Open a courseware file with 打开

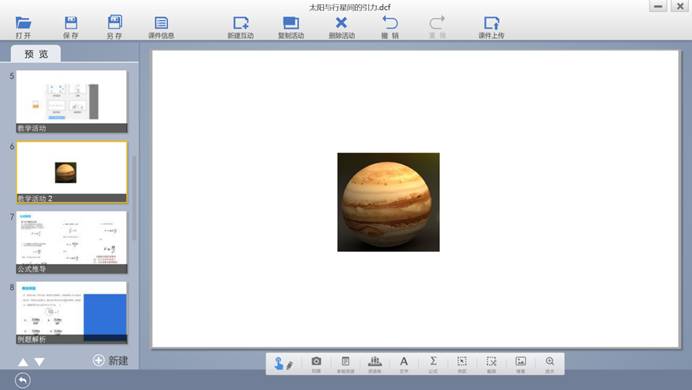(x=23, y=27)
